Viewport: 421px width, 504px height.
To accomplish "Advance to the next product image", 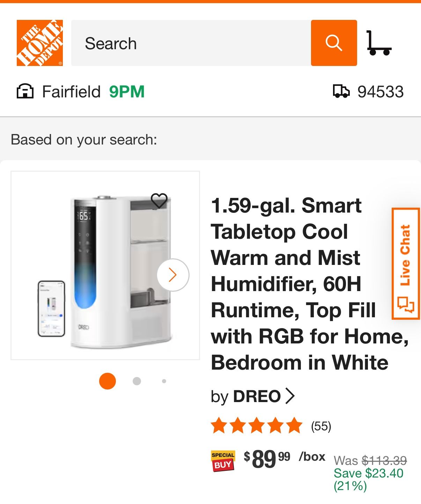I will click(x=173, y=275).
